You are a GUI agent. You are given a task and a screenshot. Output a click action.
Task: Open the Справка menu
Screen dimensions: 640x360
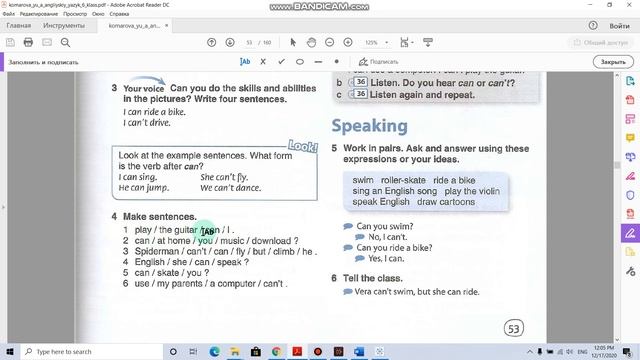(x=119, y=14)
